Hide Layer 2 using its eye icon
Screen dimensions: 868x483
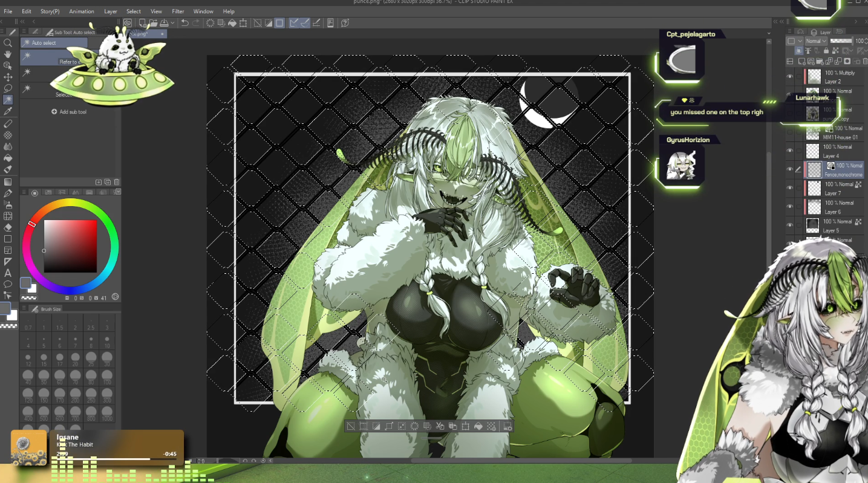tap(789, 77)
